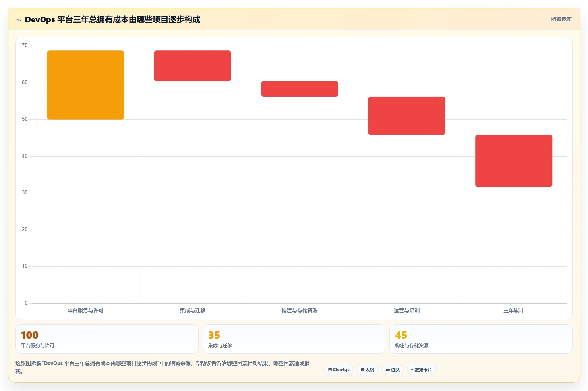Click the y-axis value 70
588x391 pixels.
25,46
